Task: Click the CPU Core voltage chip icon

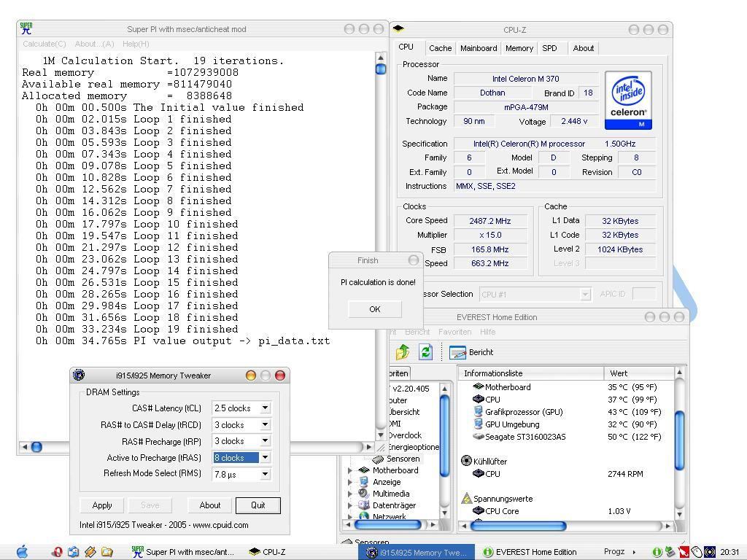Action: click(x=479, y=510)
